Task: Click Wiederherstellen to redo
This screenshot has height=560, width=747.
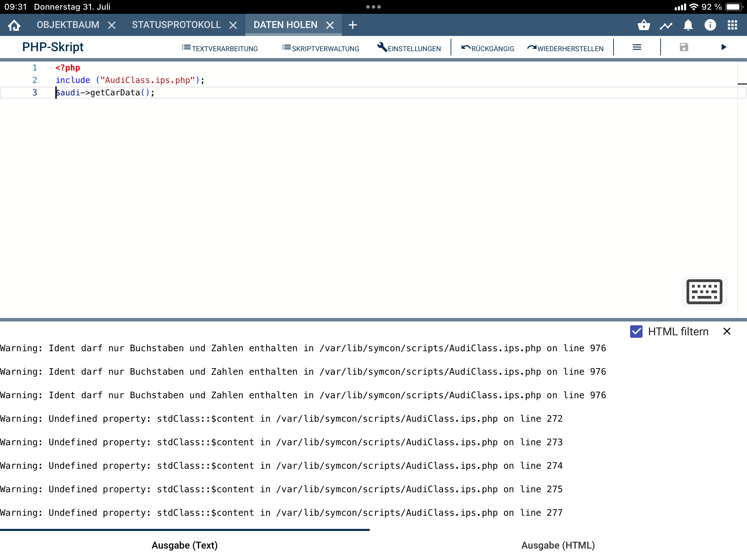Action: 565,48
